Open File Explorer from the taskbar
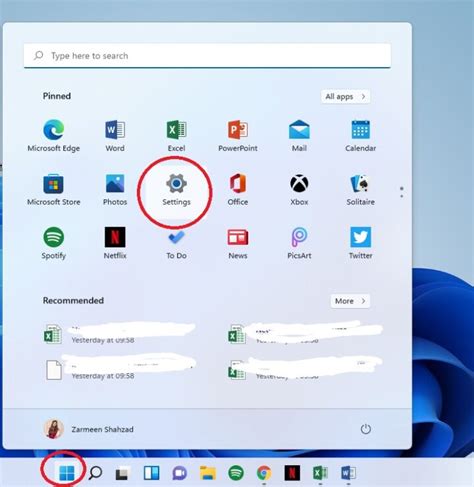The image size is (474, 487). click(208, 473)
